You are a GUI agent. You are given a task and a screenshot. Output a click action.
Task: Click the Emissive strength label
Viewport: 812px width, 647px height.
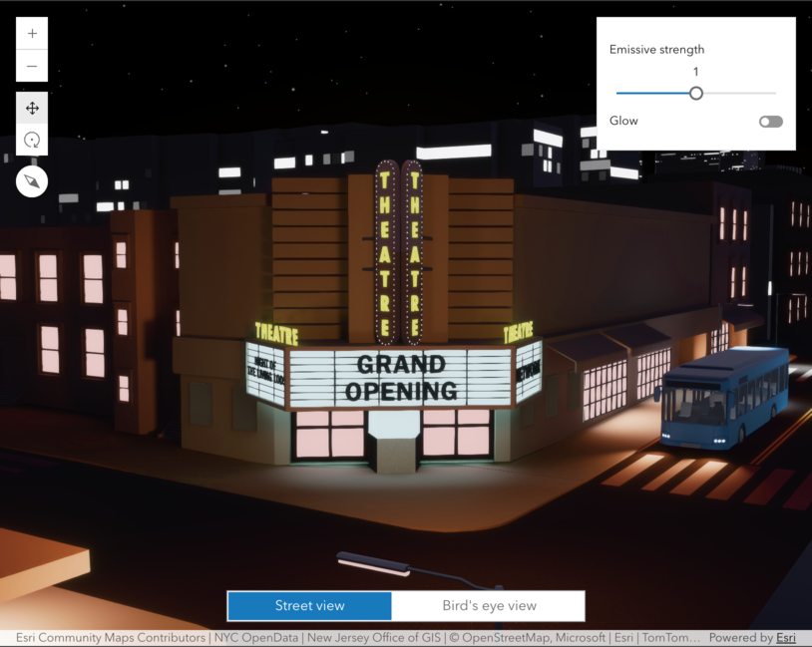click(656, 50)
